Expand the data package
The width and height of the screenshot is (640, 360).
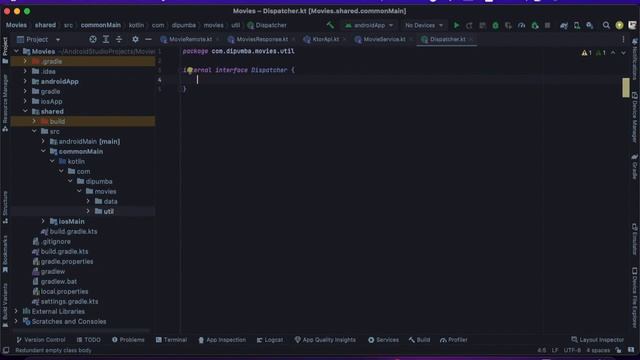pos(88,201)
